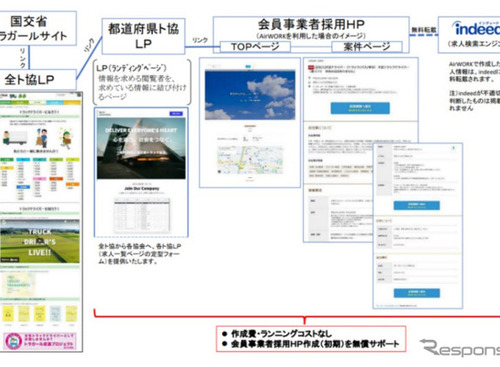The width and height of the screenshot is (500, 367).
Task: Click the job listing table in the LP preview
Action: 142,214
